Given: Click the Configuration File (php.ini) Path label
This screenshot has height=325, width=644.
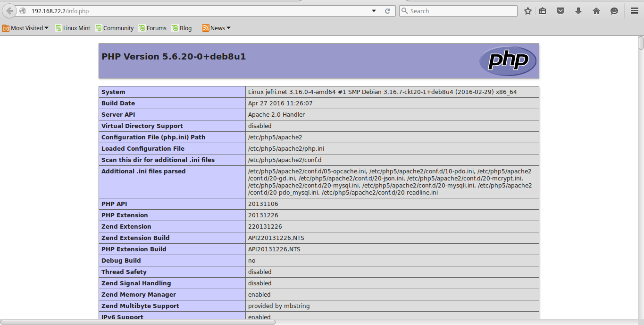Looking at the screenshot, I should coord(153,137).
